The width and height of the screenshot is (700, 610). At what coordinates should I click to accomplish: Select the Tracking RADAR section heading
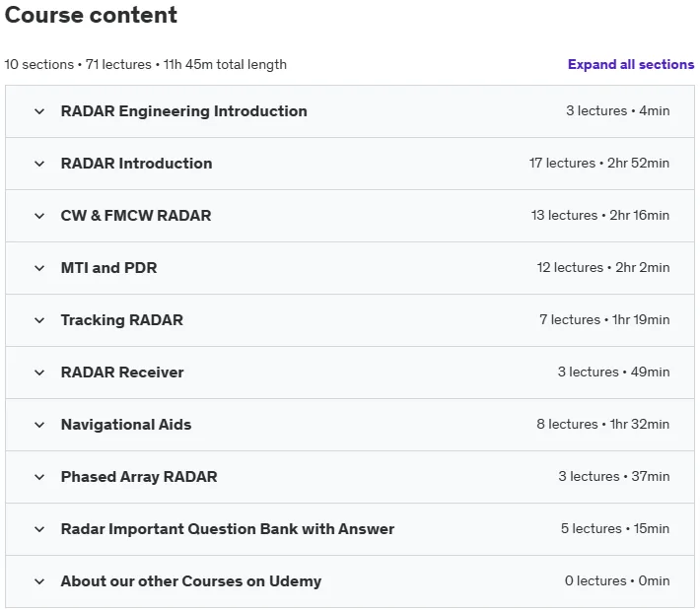tap(122, 320)
